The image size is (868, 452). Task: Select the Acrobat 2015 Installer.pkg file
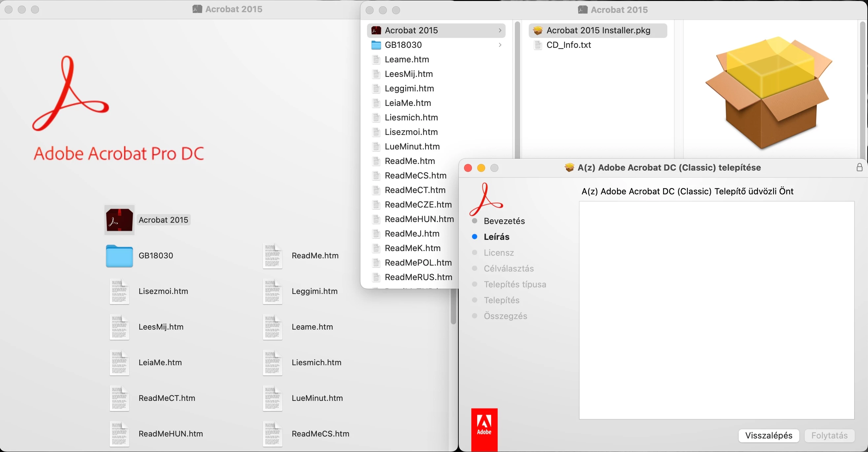coord(598,30)
